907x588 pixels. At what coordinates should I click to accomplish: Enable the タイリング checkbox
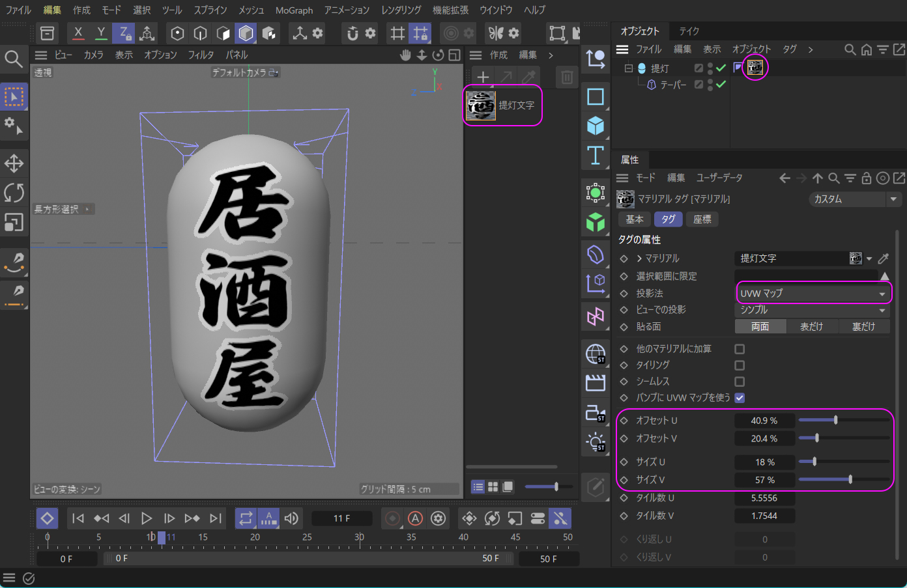click(740, 365)
